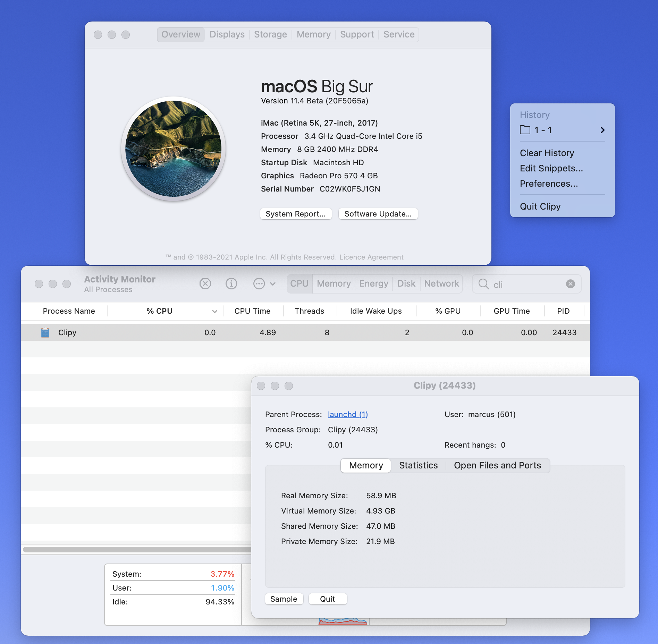The image size is (658, 644).
Task: Click the Idle 94.33% value
Action: point(220,602)
